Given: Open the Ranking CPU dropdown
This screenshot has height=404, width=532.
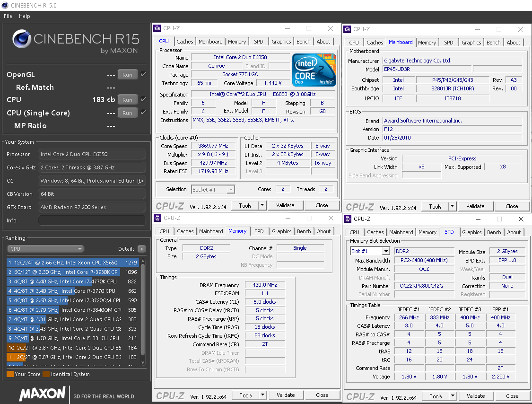Looking at the screenshot, I should click(x=45, y=249).
